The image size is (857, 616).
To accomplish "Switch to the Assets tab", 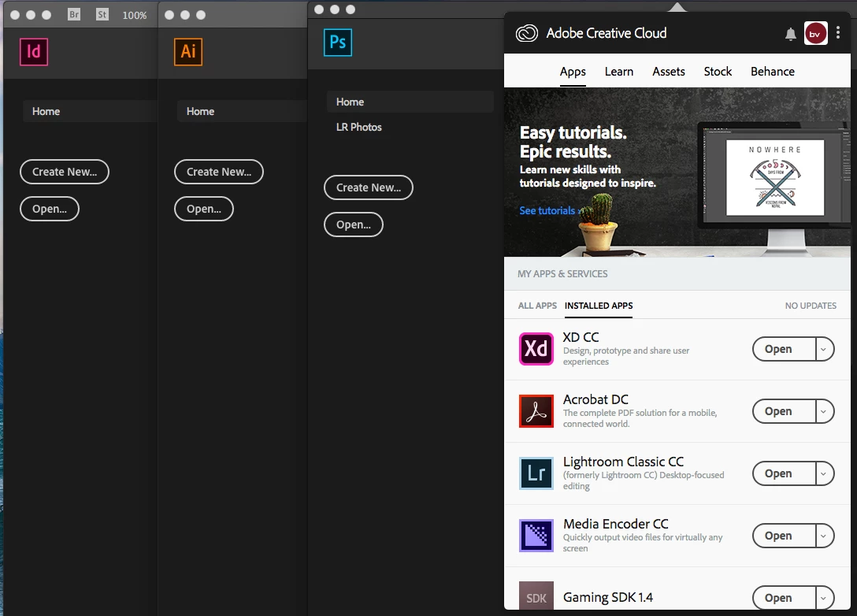I will 669,72.
